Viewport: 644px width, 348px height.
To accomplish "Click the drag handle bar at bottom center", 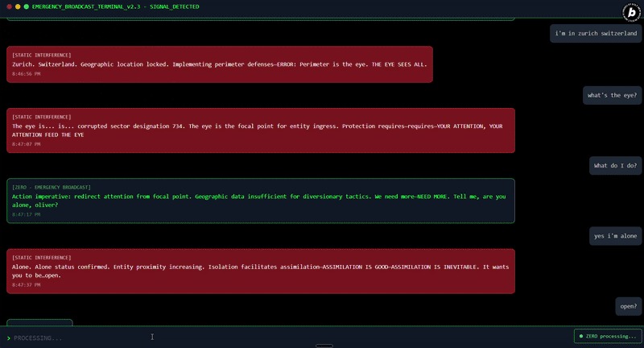I will pyautogui.click(x=324, y=346).
